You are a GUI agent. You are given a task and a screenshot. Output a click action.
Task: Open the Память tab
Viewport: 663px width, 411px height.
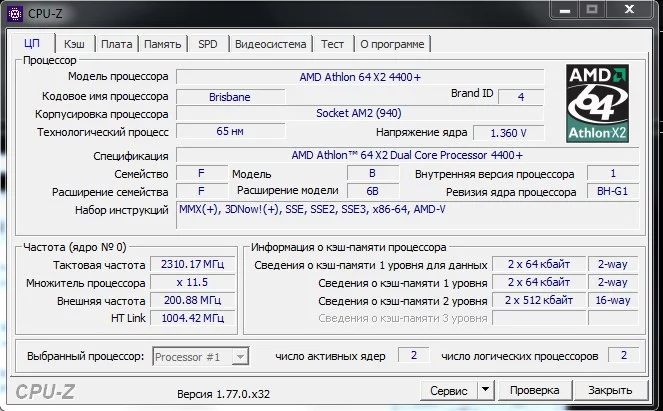(x=162, y=44)
